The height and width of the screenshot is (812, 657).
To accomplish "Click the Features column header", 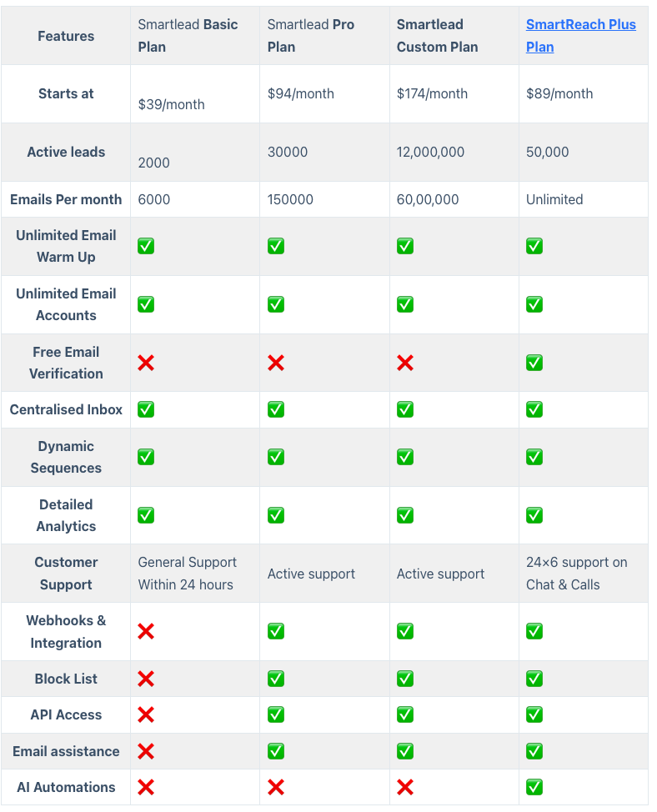I will 66,36.
